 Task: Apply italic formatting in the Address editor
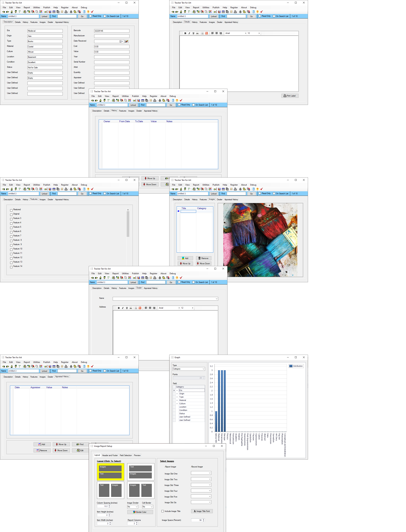(x=123, y=308)
